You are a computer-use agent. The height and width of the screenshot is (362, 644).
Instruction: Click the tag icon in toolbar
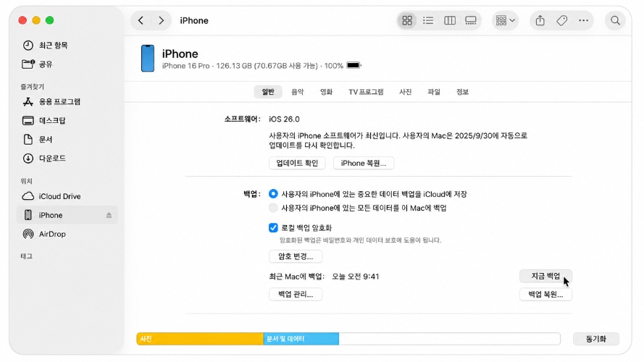point(562,20)
